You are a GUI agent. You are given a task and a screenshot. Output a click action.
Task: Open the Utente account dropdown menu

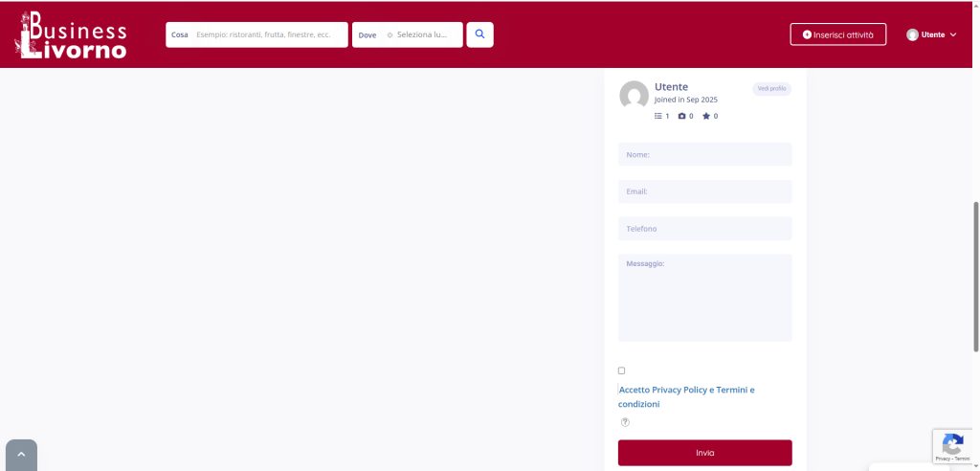tap(931, 34)
